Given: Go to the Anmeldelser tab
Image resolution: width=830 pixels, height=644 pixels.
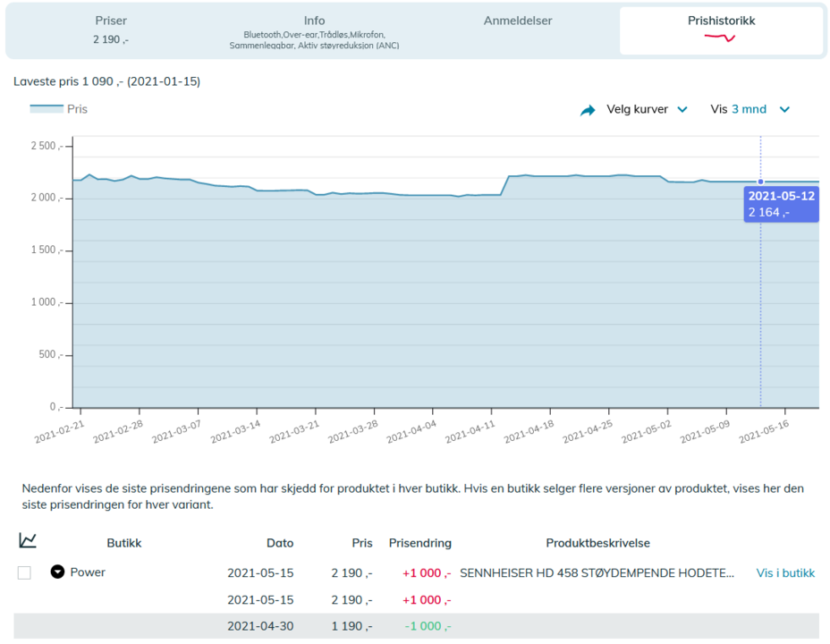Looking at the screenshot, I should pos(518,21).
